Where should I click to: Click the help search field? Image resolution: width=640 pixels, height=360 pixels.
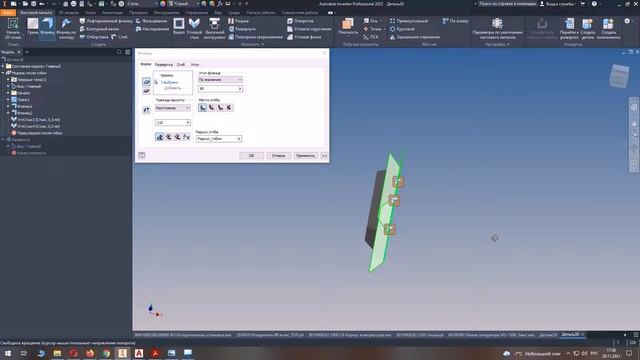[507, 4]
